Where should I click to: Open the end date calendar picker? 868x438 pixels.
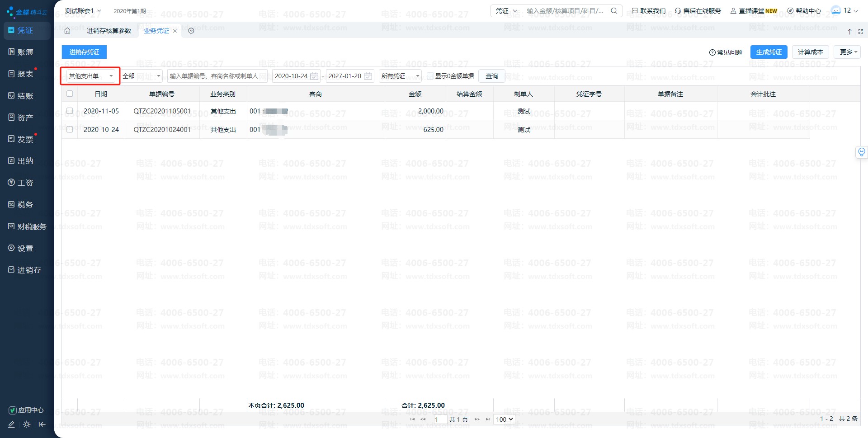[368, 76]
